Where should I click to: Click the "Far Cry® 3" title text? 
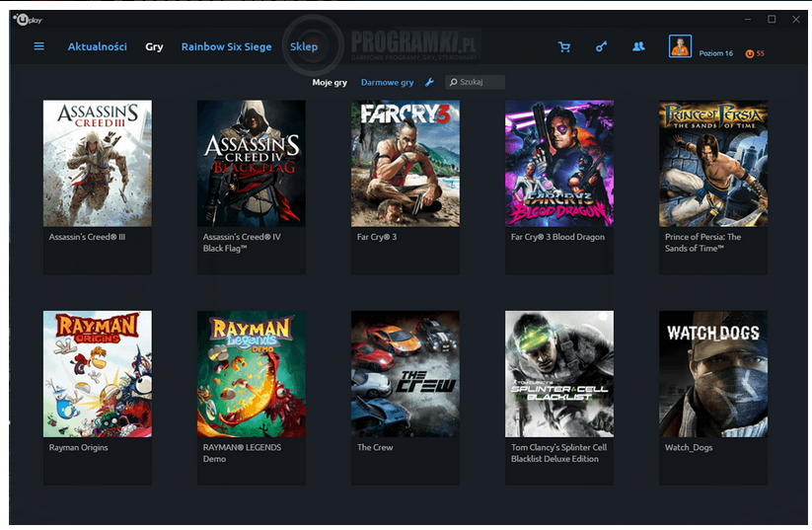(x=377, y=237)
